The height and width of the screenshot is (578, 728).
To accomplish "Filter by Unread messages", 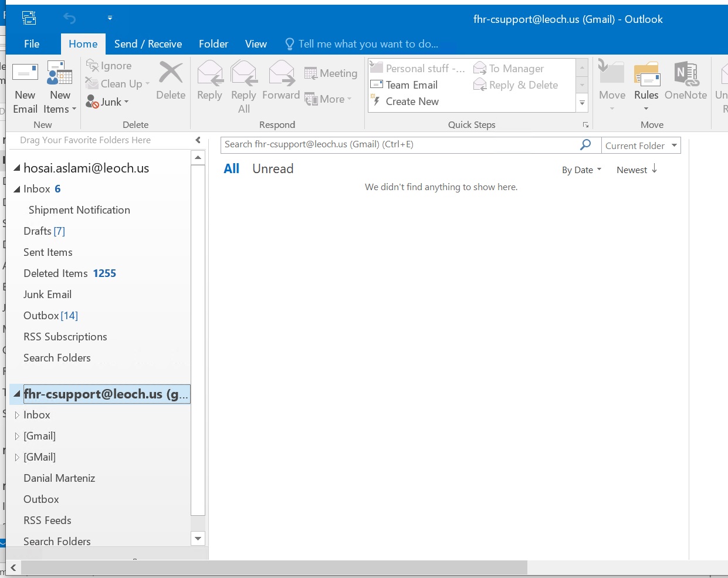I will point(273,169).
